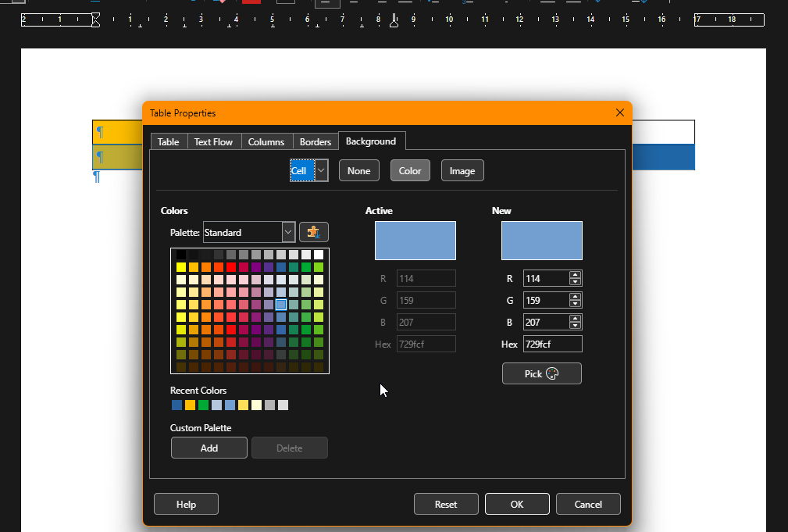The width and height of the screenshot is (788, 532).
Task: Select the white swatch in the palette grid
Action: [319, 255]
